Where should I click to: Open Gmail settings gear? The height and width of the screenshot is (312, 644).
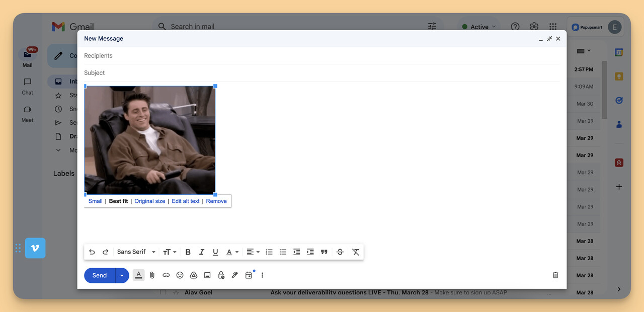[534, 27]
